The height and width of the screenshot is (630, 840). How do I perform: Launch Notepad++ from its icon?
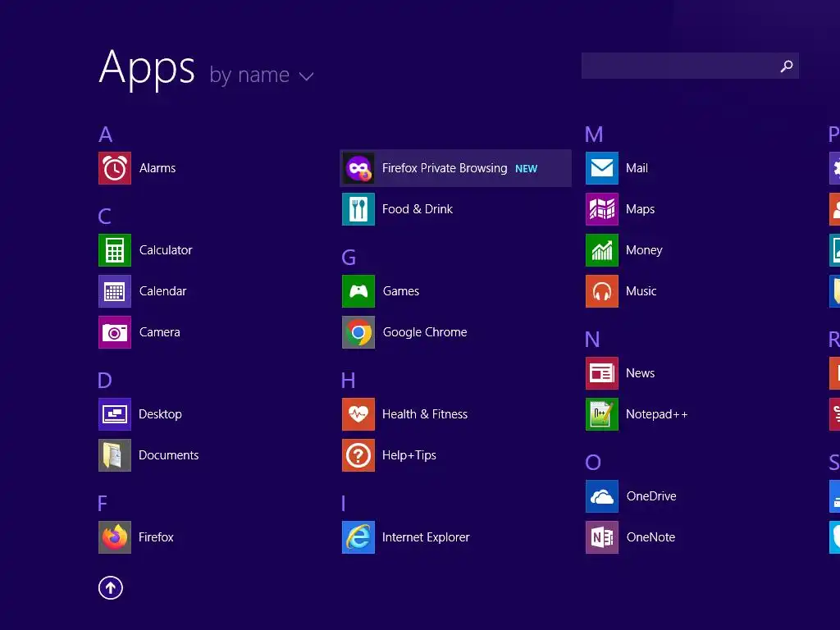point(602,414)
